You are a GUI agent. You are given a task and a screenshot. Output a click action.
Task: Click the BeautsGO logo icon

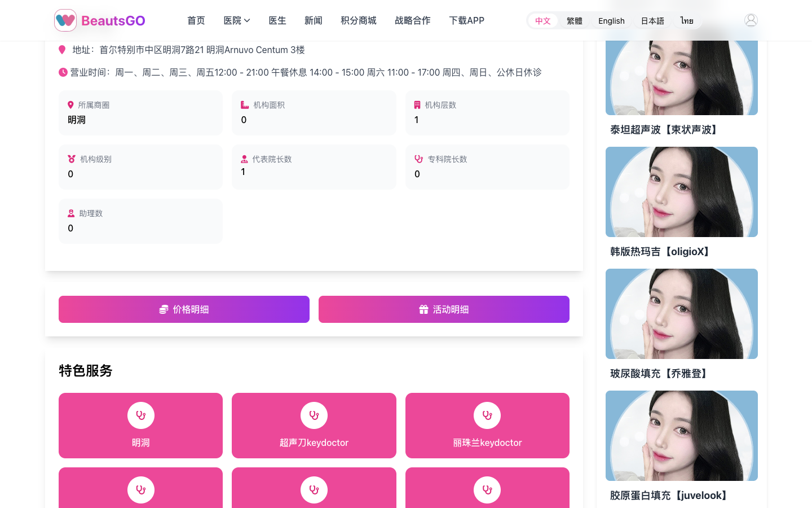click(65, 20)
